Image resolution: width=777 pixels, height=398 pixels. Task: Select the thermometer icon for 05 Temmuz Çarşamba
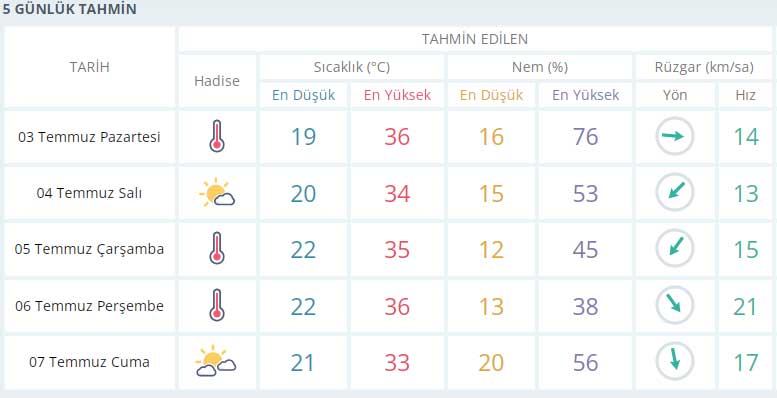coord(217,249)
